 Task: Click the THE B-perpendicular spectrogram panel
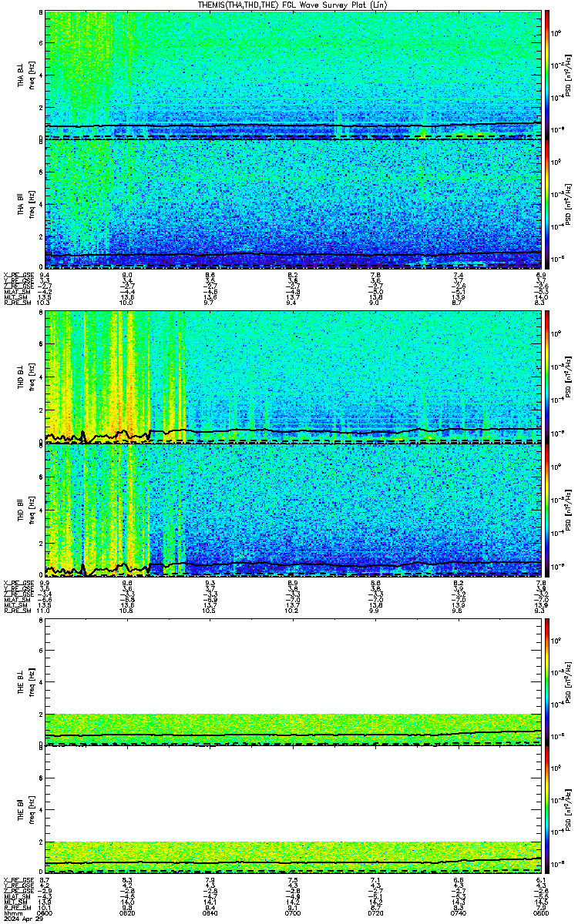click(294, 681)
